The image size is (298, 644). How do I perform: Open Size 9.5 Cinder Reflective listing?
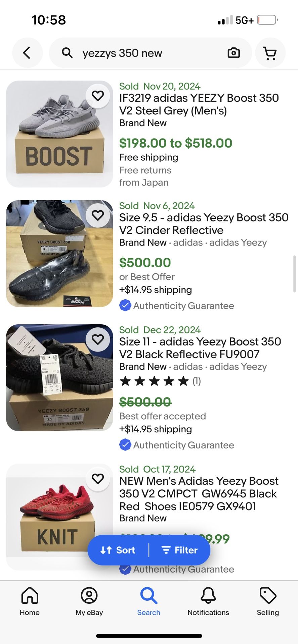coord(204,224)
